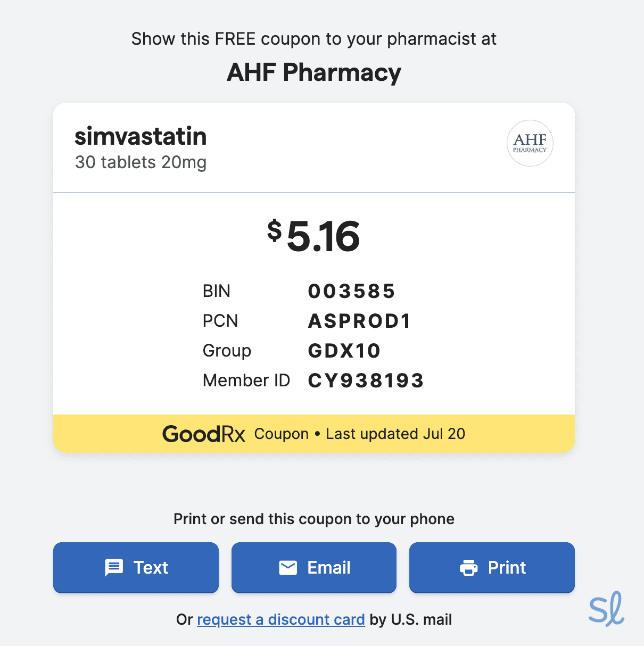Open the request a discount card link
Viewport: 644px width, 646px height.
(281, 619)
